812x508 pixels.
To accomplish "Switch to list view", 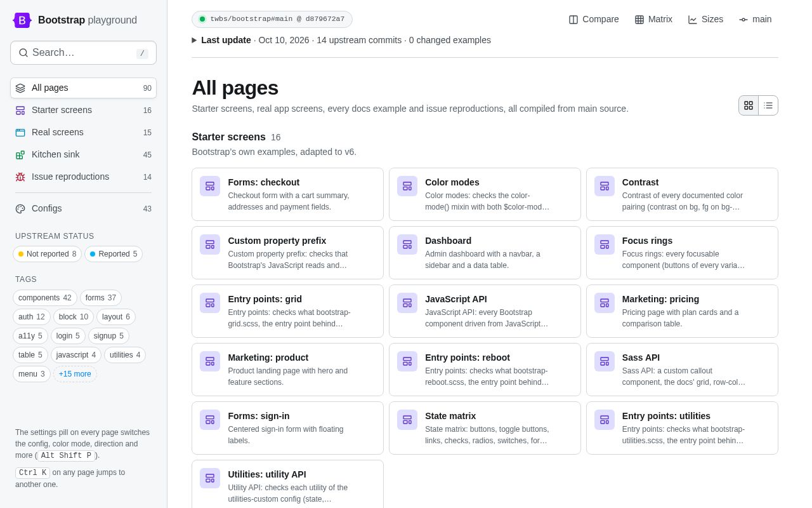I will (x=768, y=105).
